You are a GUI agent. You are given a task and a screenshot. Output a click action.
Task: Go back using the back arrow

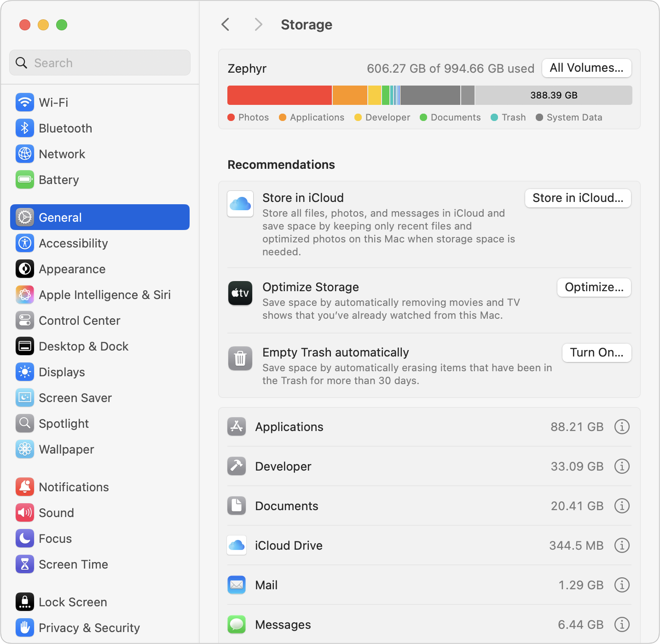[x=226, y=24]
